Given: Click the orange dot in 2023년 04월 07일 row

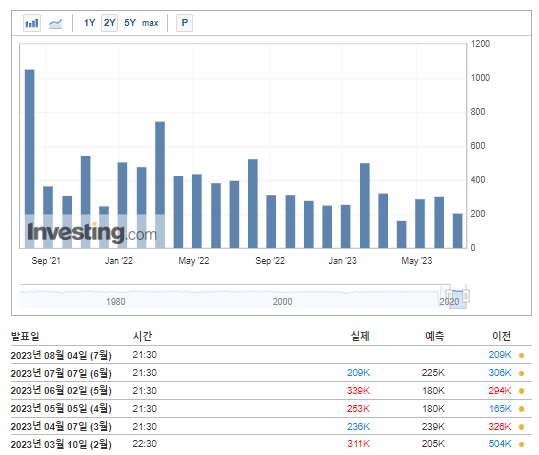Looking at the screenshot, I should tap(521, 427).
